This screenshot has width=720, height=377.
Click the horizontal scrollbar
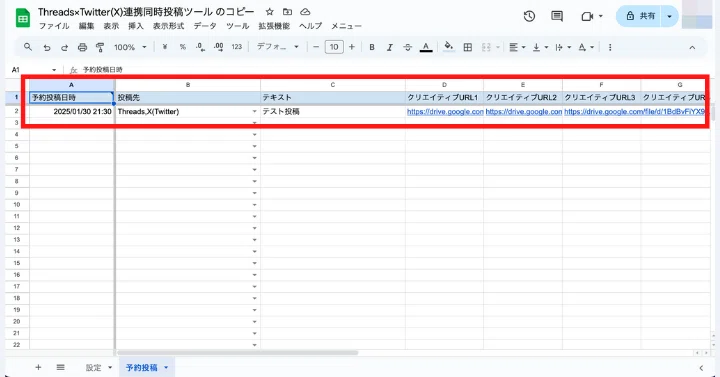[x=238, y=353]
